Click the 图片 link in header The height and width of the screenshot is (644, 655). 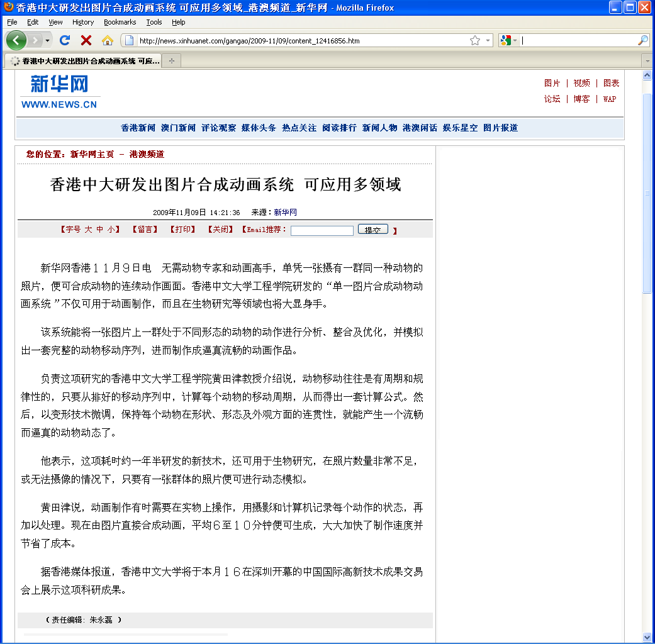tap(552, 83)
